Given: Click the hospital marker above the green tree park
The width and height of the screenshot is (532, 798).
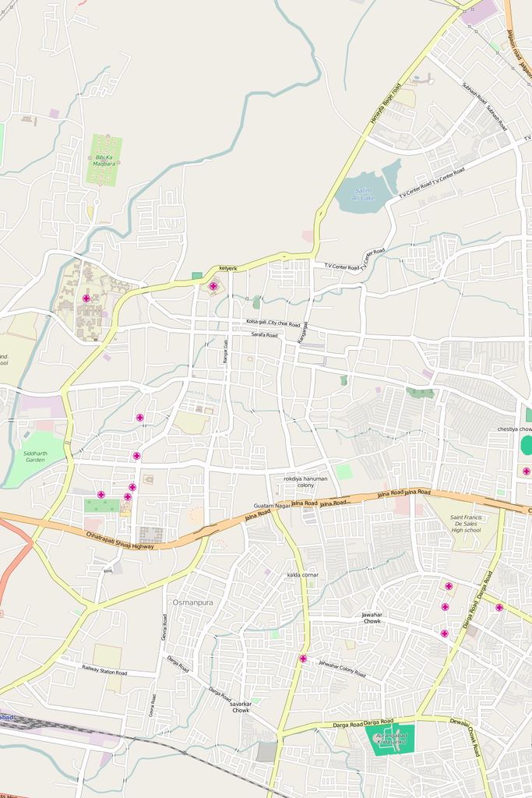Looking at the screenshot, I should 101,495.
